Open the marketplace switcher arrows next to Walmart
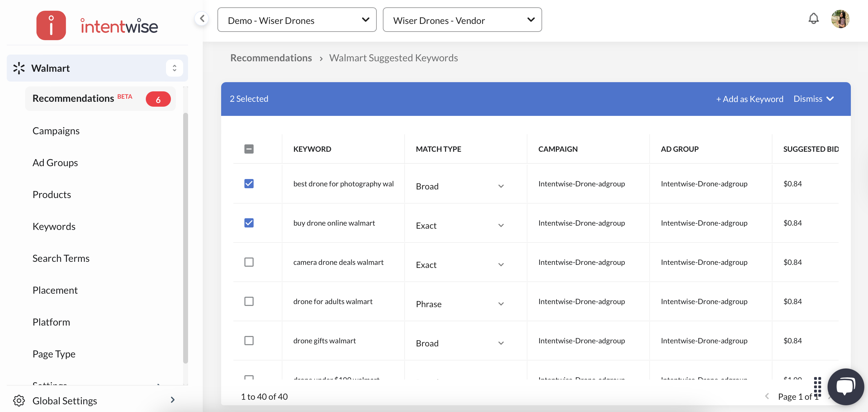 pos(175,68)
